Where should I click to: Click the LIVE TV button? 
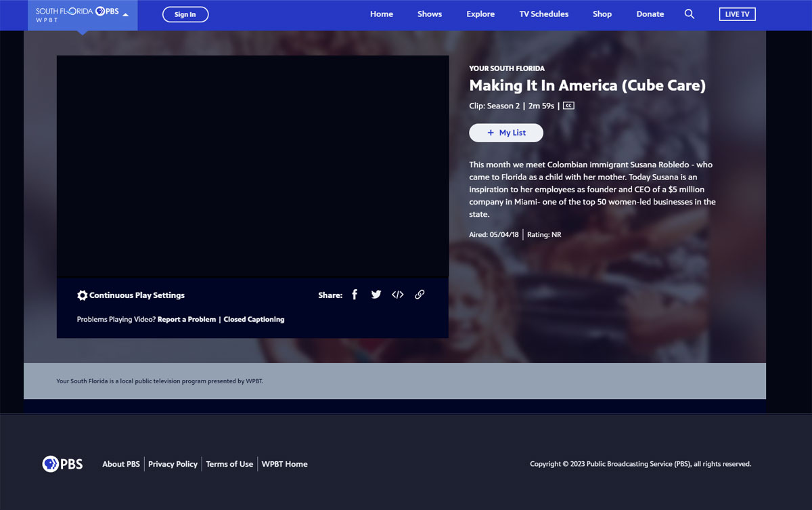coord(737,14)
